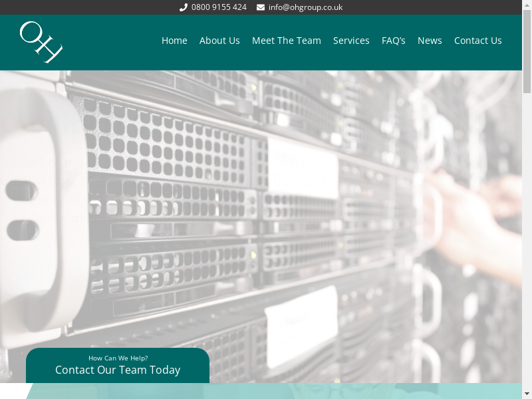Click the envelope email icon
The height and width of the screenshot is (399, 532).
pos(261,7)
